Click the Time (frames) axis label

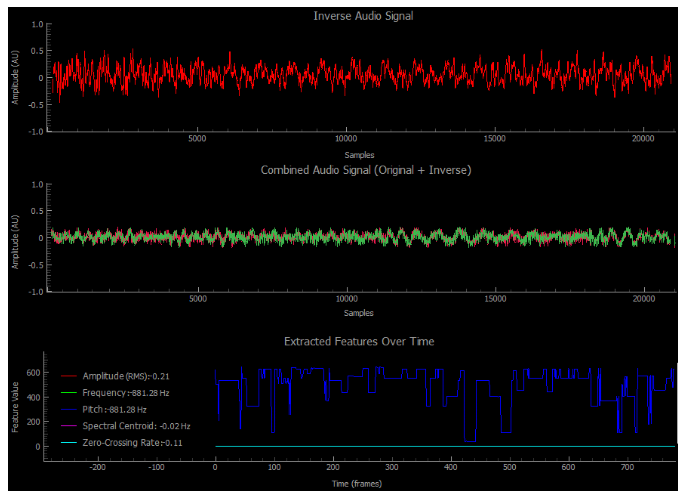pyautogui.click(x=360, y=482)
